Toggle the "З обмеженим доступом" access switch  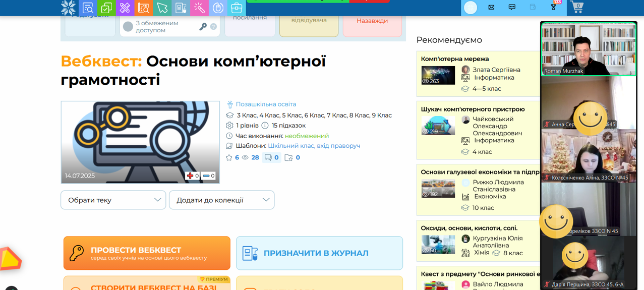[x=128, y=27]
